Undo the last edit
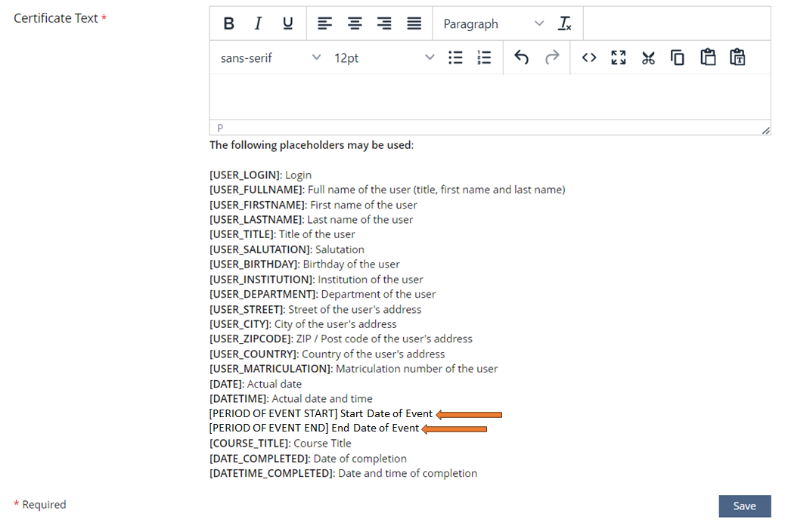788x532 pixels. pyautogui.click(x=522, y=57)
